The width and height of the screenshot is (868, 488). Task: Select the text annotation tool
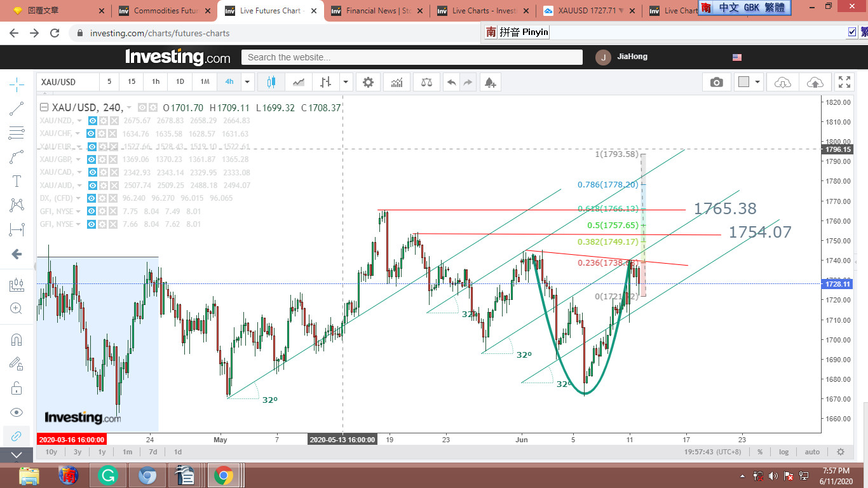(17, 181)
